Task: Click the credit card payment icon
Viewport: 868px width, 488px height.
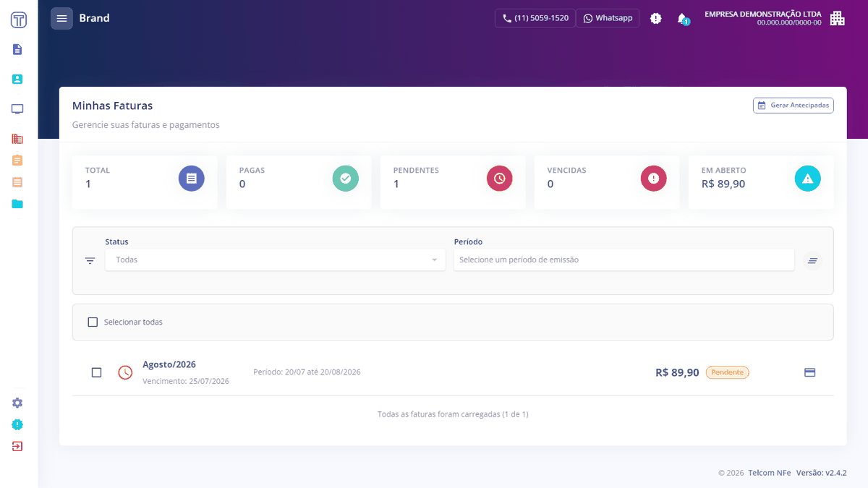Action: 810,372
